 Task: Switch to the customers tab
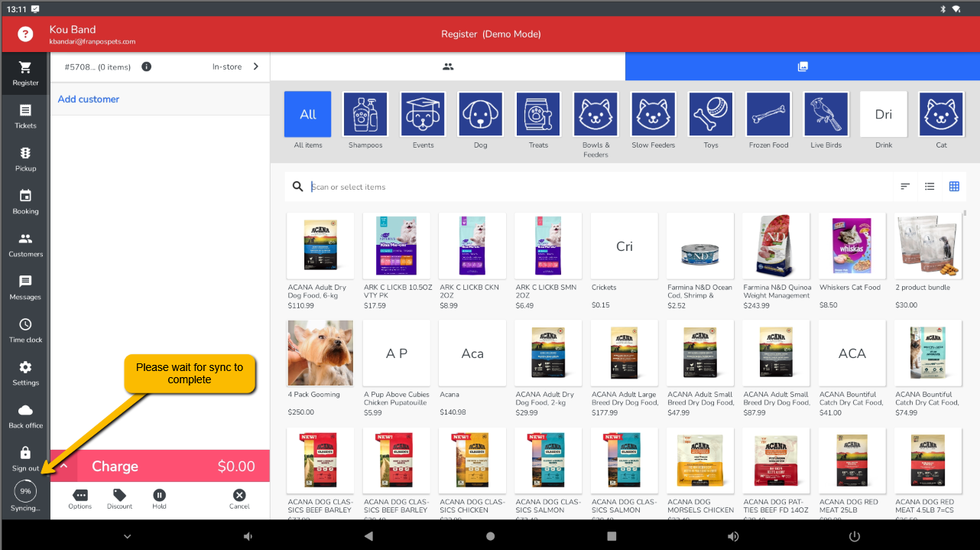coord(448,67)
